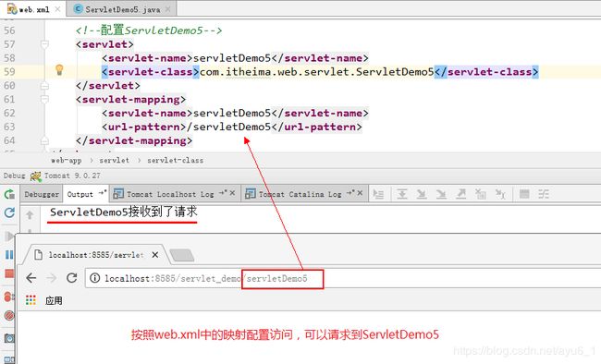Click Show Execution Point toolbar icon
This screenshot has height=364, width=601.
coord(378,194)
